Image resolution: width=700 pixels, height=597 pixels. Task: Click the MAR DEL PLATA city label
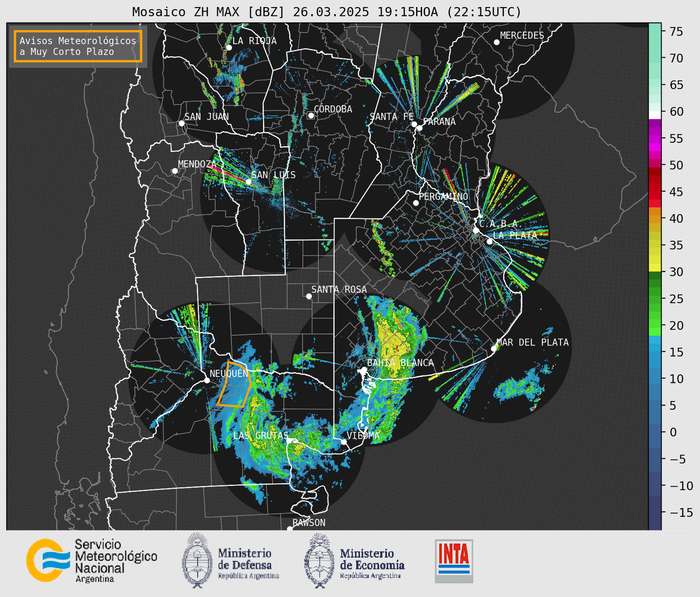click(x=533, y=343)
